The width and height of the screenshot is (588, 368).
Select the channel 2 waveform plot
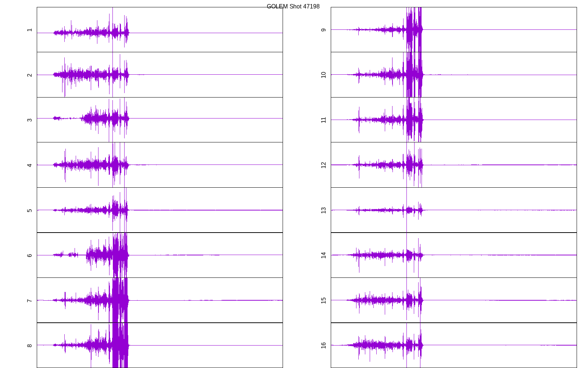point(160,75)
